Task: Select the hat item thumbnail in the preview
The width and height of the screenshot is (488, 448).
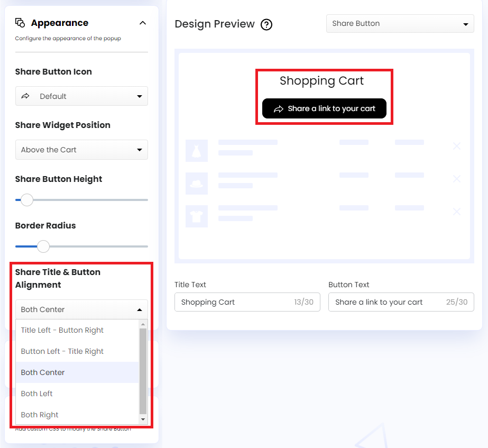Action: coord(196,183)
